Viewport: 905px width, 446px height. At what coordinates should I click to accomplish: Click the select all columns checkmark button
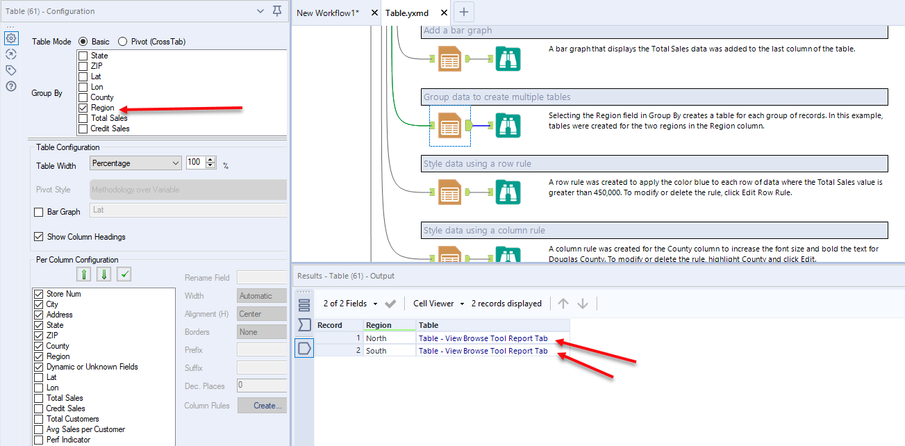tap(125, 273)
